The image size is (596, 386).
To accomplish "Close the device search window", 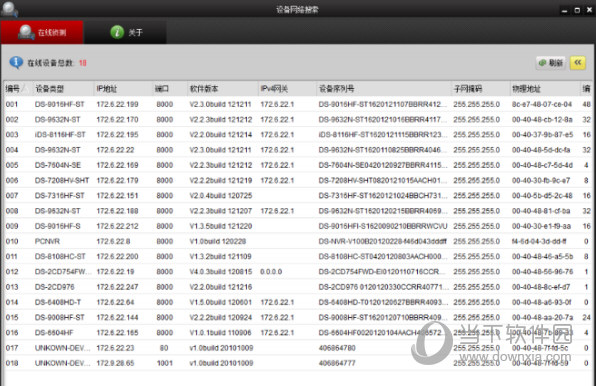I will tap(589, 10).
